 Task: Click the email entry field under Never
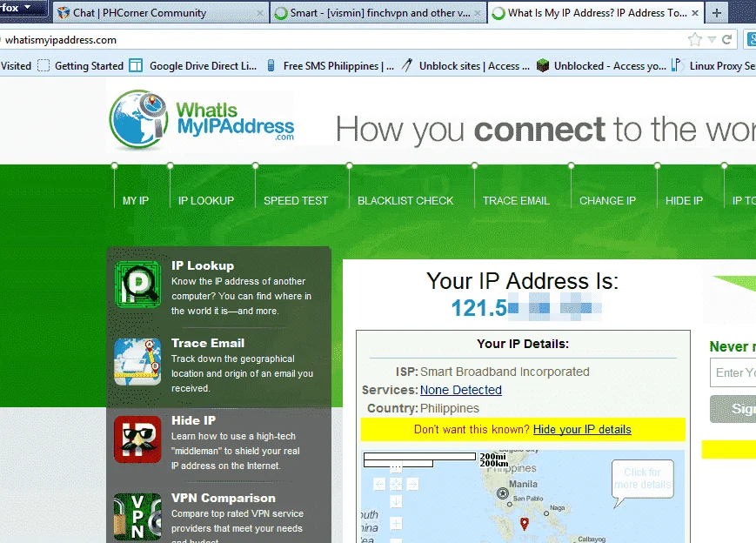pyautogui.click(x=733, y=372)
